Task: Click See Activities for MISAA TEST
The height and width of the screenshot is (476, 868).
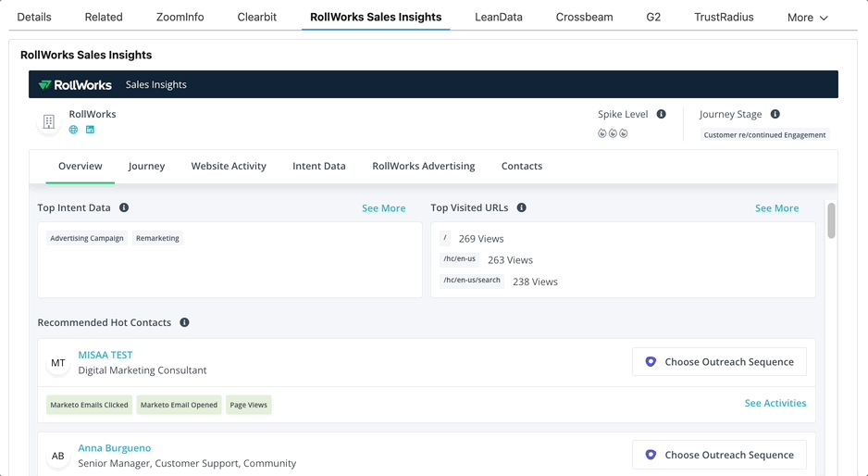Action: pos(775,403)
